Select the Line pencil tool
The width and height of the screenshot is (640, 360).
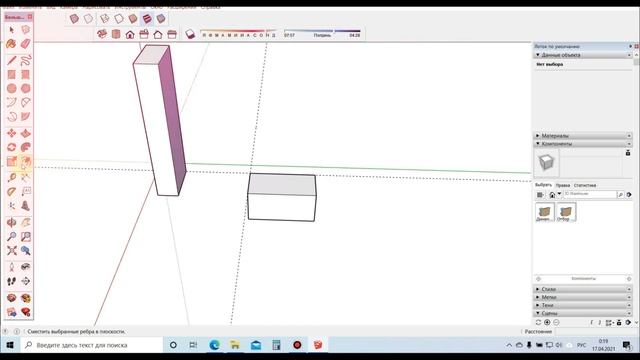pos(11,61)
